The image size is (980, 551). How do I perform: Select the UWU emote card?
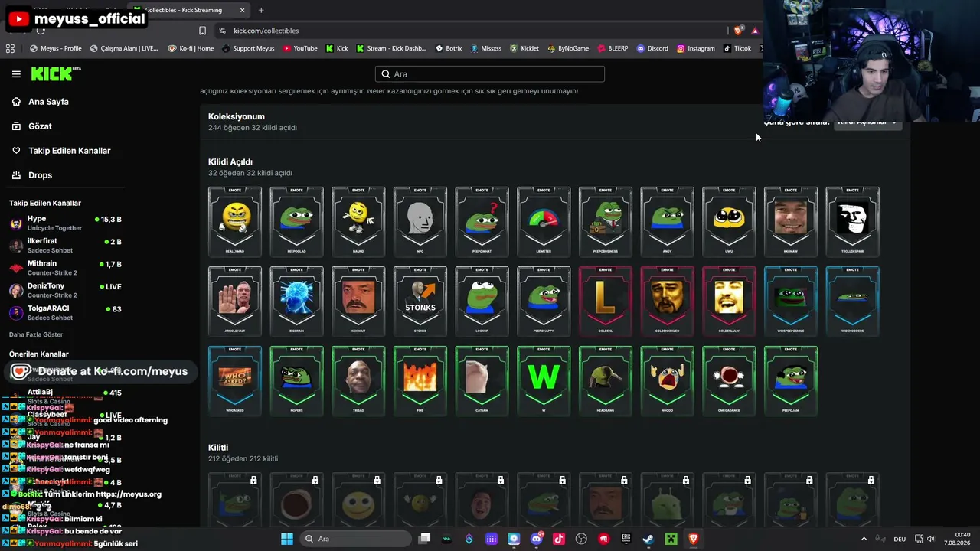729,222
